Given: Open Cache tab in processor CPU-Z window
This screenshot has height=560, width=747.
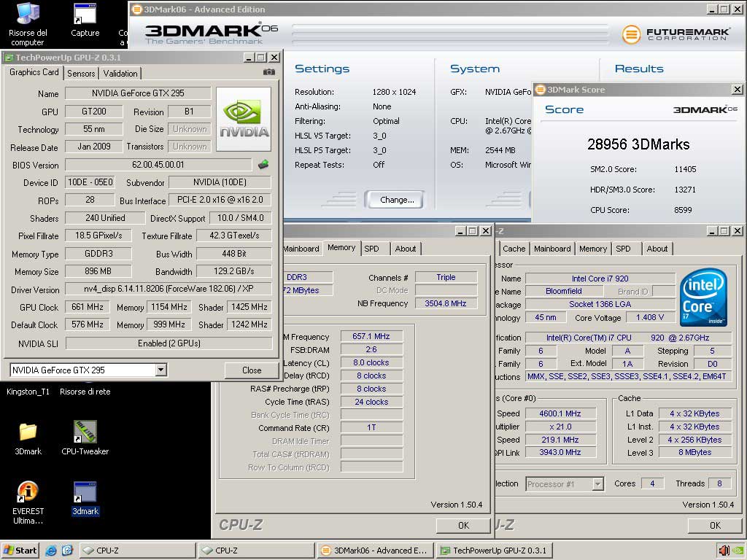Looking at the screenshot, I should pyautogui.click(x=514, y=249).
